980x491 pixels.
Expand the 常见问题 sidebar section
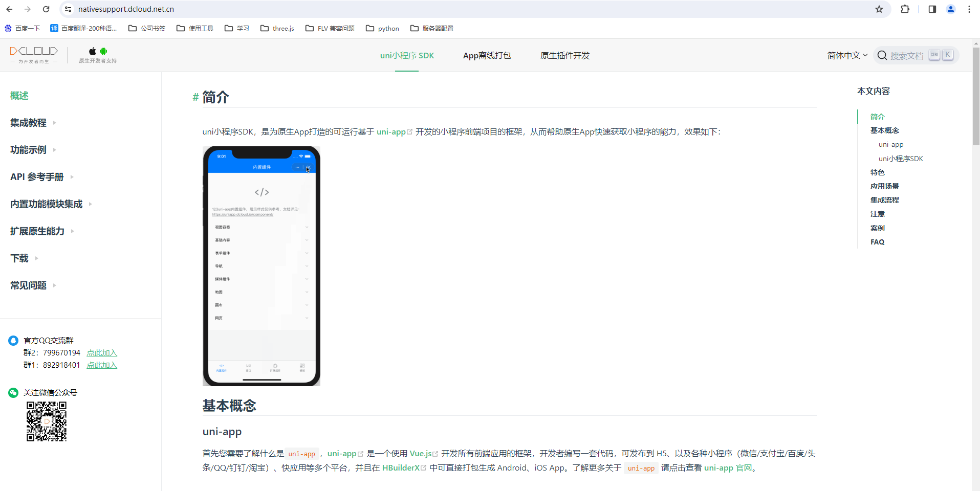tap(33, 285)
